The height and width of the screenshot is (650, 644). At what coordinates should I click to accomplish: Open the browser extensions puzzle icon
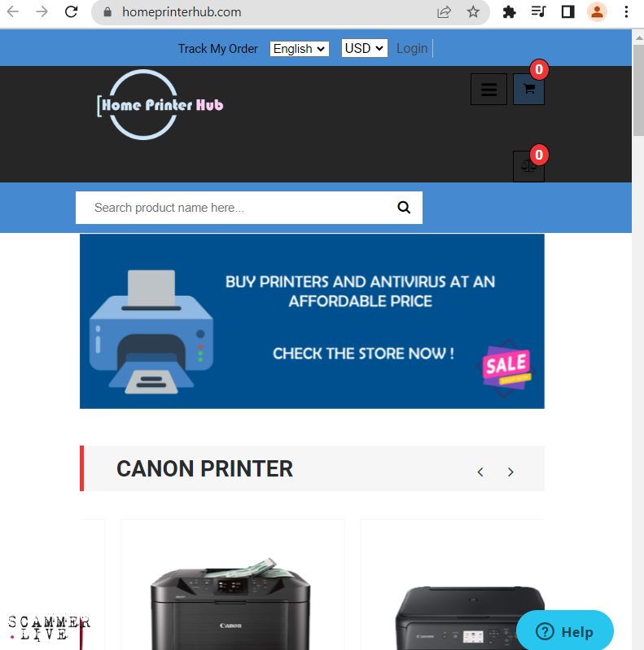coord(509,11)
